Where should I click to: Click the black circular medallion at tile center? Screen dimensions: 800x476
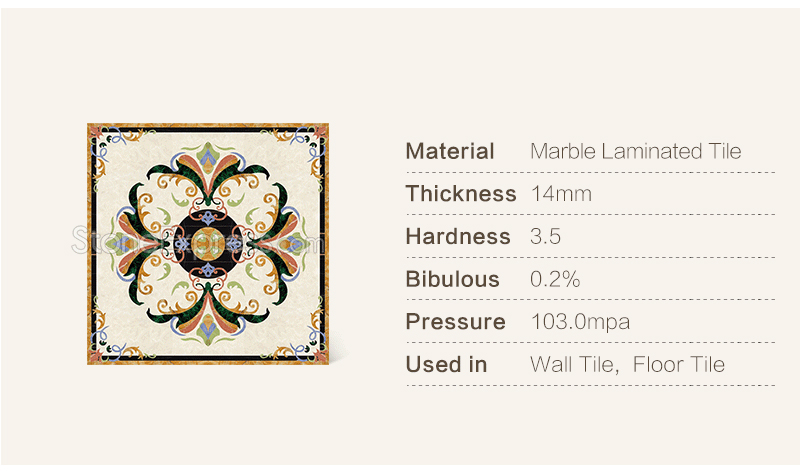coord(208,244)
